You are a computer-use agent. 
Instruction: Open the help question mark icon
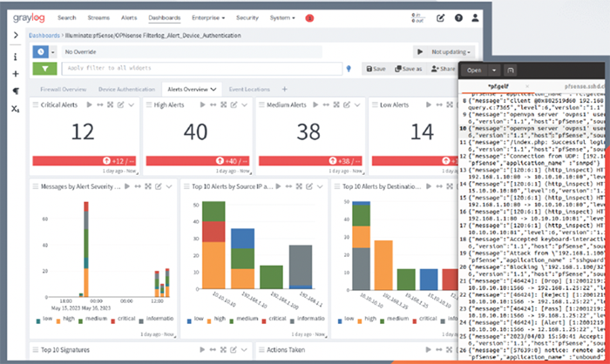[x=457, y=17]
